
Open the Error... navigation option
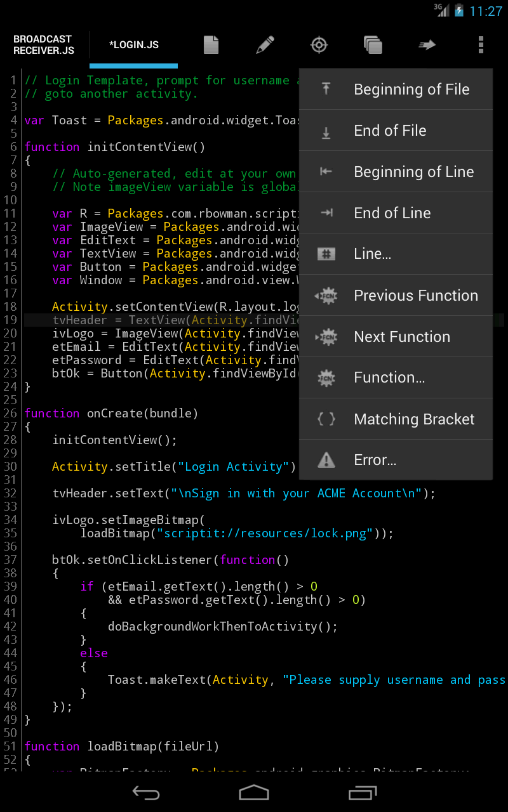point(395,459)
